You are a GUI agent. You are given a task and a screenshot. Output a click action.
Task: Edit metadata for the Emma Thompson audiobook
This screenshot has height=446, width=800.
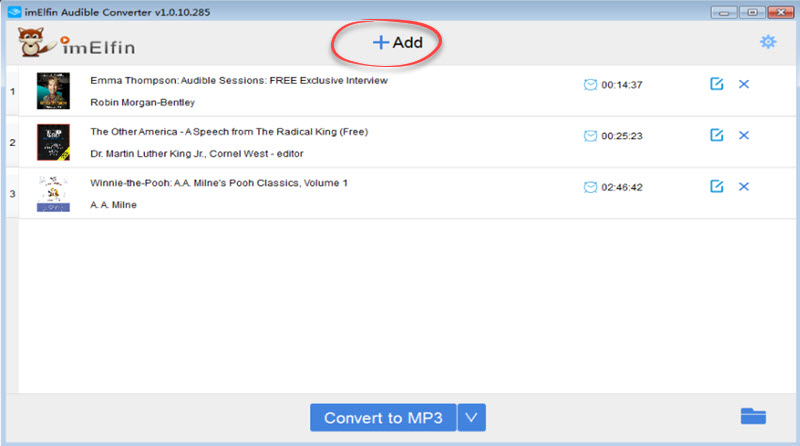716,84
